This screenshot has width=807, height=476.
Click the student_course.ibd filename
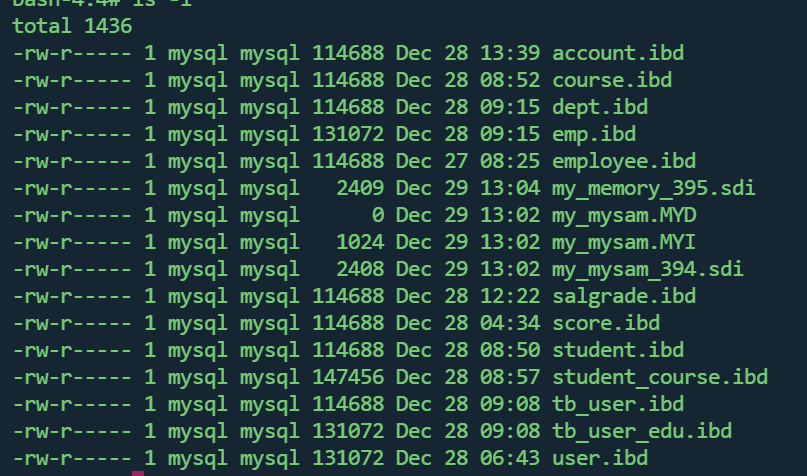pyautogui.click(x=660, y=377)
